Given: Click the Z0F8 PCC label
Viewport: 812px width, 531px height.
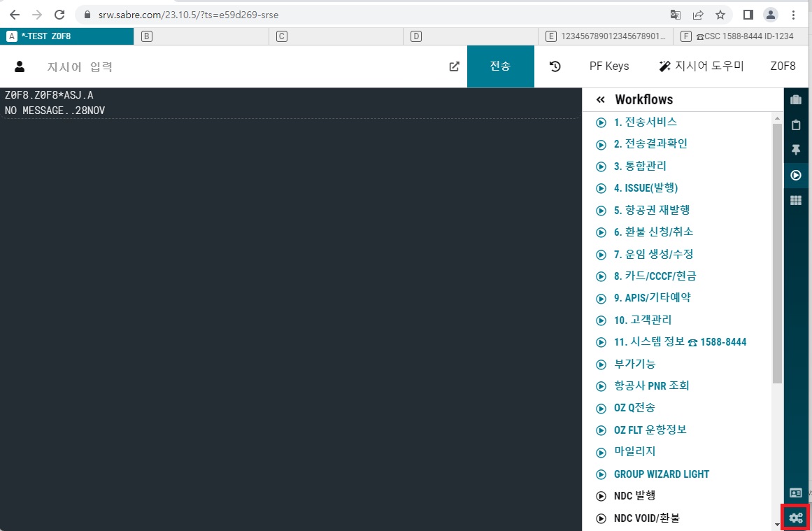Looking at the screenshot, I should (x=783, y=66).
